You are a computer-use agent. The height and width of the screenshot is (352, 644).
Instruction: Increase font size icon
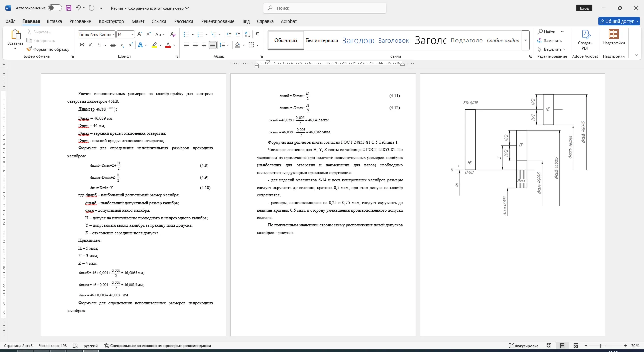click(x=140, y=34)
